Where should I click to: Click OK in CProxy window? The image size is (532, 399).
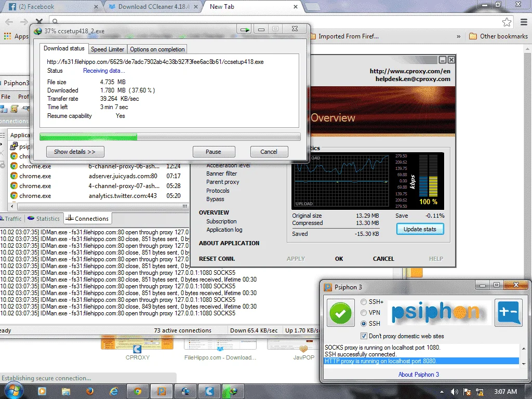[x=339, y=259]
